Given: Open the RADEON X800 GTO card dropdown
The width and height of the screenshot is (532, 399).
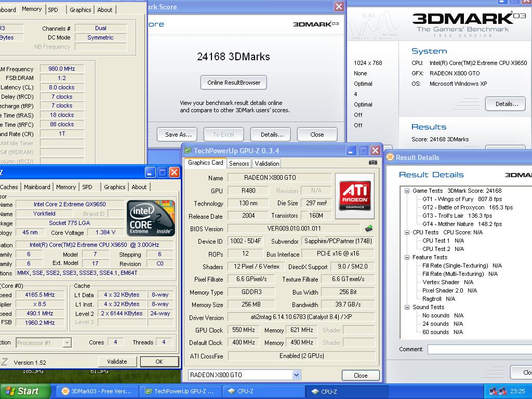Looking at the screenshot, I should click(296, 375).
